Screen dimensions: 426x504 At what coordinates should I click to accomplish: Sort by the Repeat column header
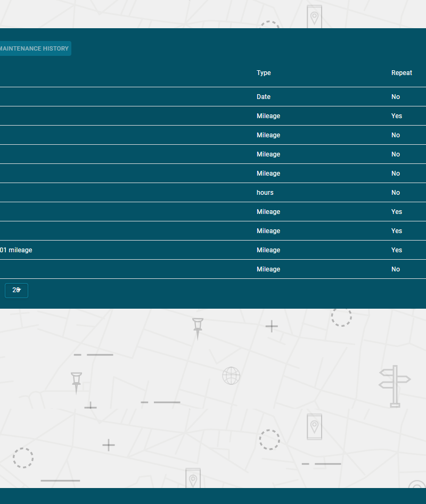[402, 73]
